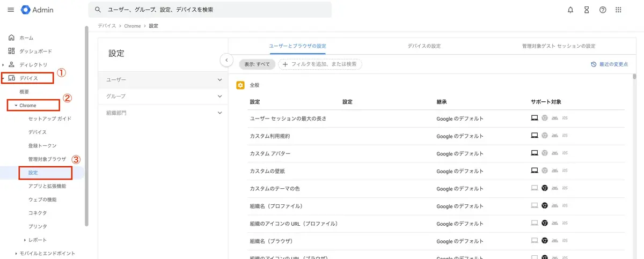Click iOS icon in カスタム アバター row
This screenshot has height=259, width=644.
pyautogui.click(x=565, y=153)
